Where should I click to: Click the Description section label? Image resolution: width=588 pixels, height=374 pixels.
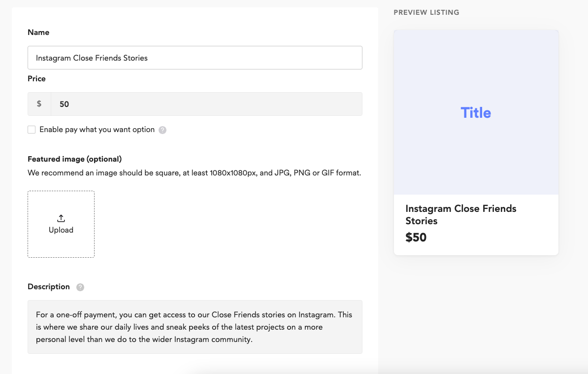(x=49, y=287)
